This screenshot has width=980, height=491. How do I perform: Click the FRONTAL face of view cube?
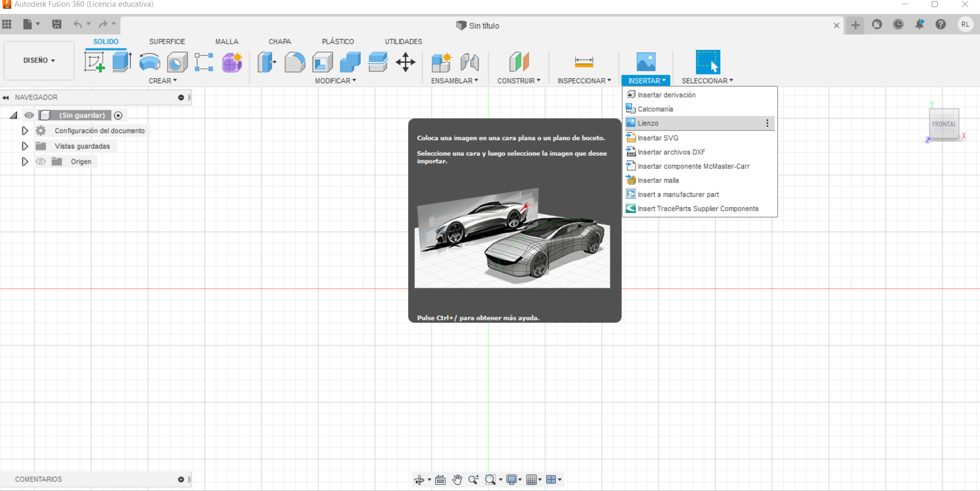coord(944,124)
